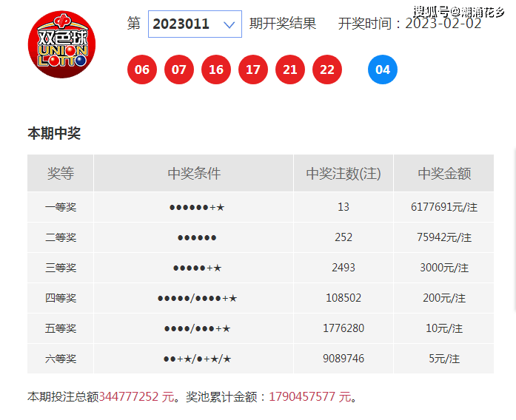Click the 本期中奖 heading
Image resolution: width=516 pixels, height=420 pixels.
tap(54, 133)
